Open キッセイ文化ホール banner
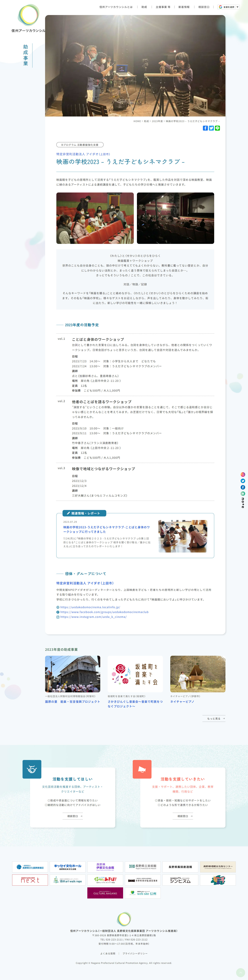Screen dimensions: 248x980 click(x=68, y=867)
